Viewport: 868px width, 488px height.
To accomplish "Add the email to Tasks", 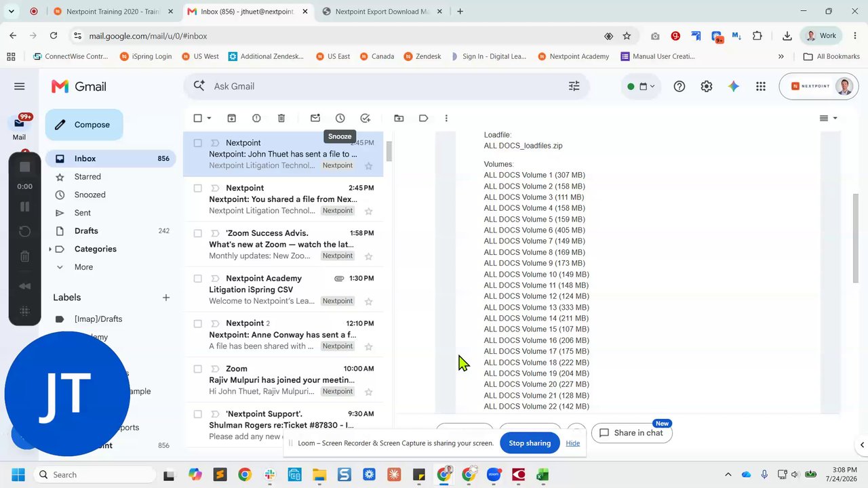I will [x=366, y=118].
